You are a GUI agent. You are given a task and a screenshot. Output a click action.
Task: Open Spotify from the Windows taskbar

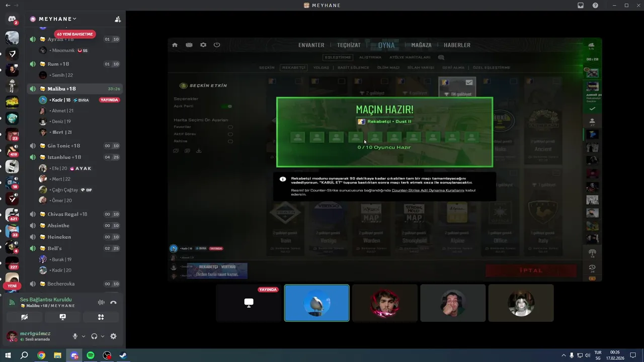(x=91, y=355)
